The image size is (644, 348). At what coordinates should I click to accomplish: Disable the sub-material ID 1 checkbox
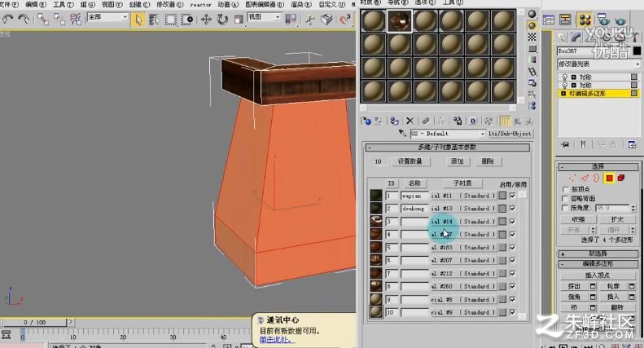click(x=512, y=196)
